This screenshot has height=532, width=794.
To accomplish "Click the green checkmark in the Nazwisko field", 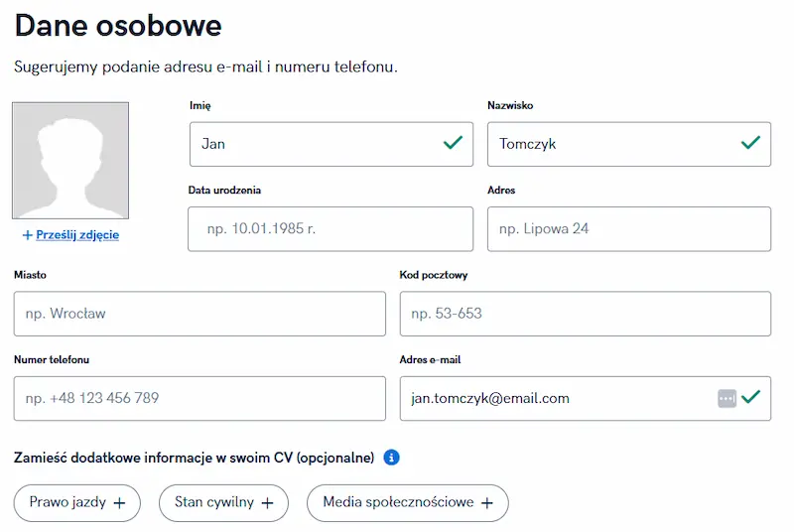I will point(750,143).
